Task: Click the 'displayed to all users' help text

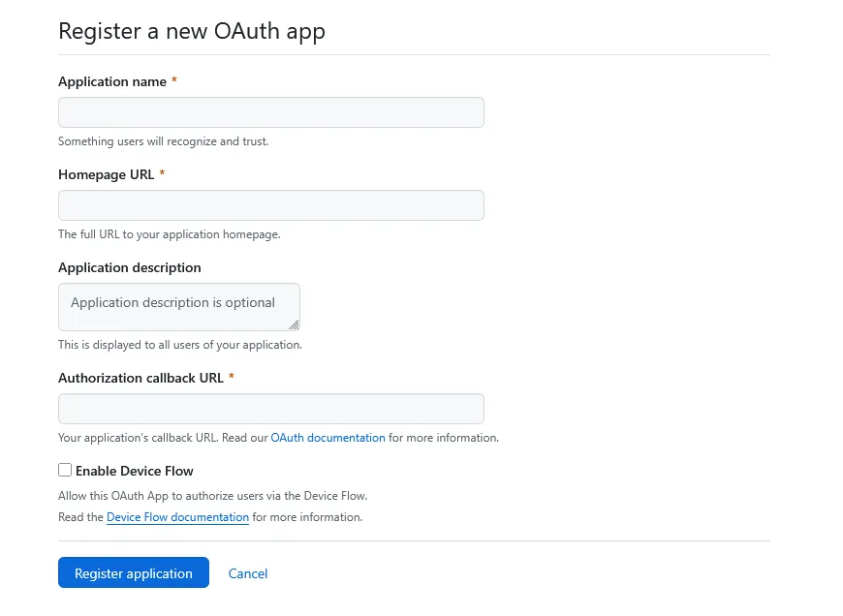Action: pyautogui.click(x=180, y=345)
